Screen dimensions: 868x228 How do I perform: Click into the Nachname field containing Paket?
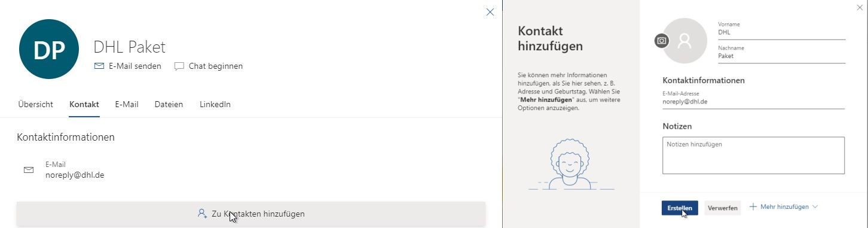(781, 56)
